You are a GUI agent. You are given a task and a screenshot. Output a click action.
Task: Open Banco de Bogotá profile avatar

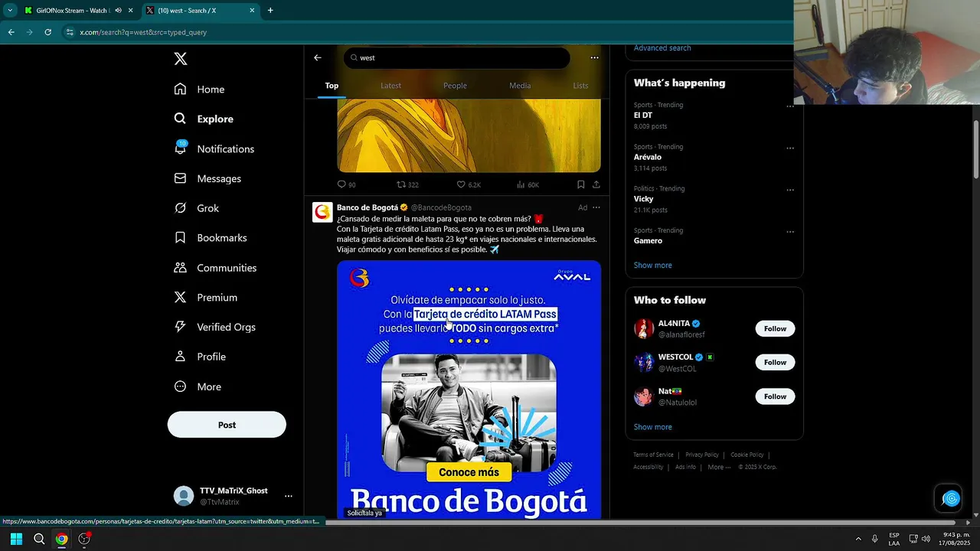click(322, 212)
